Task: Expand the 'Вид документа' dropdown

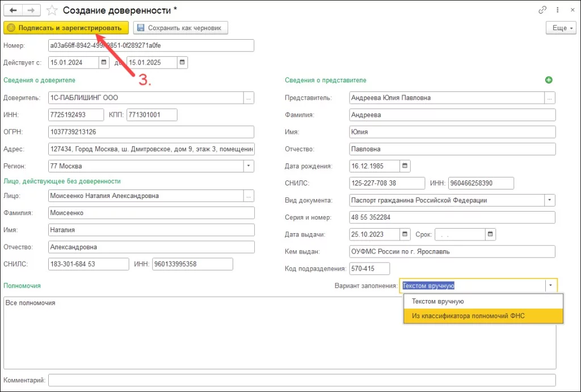Action: tap(549, 200)
